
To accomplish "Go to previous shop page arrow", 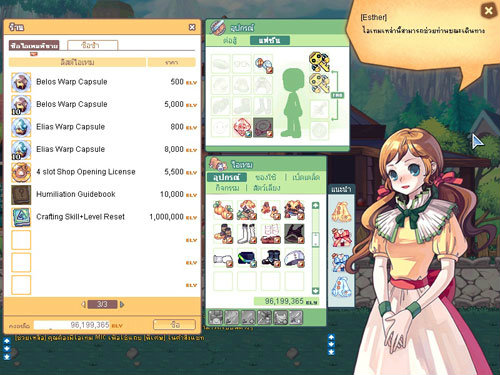I will click(x=83, y=304).
